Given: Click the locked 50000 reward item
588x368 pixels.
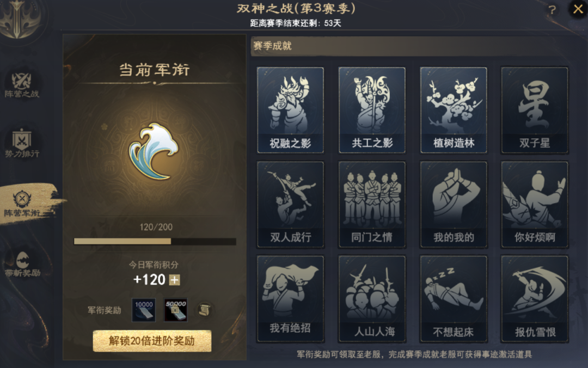Looking at the screenshot, I should click(x=175, y=310).
